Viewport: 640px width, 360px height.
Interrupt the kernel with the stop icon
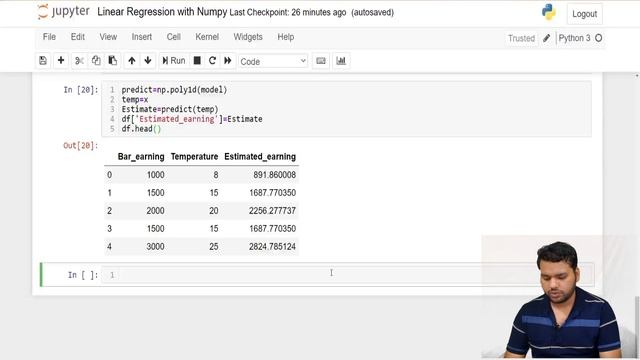tap(197, 61)
